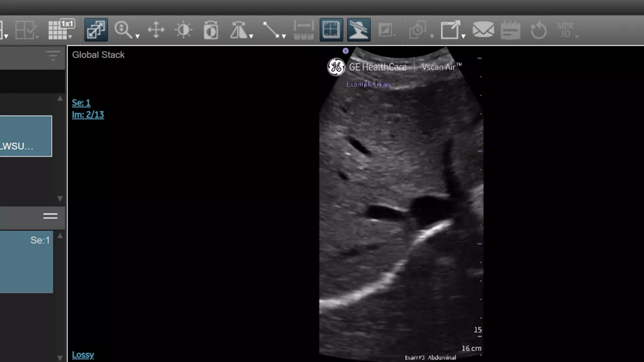Viewport: 644px width, 362px height.
Task: Click the Im: 2/13 image link
Action: 88,115
